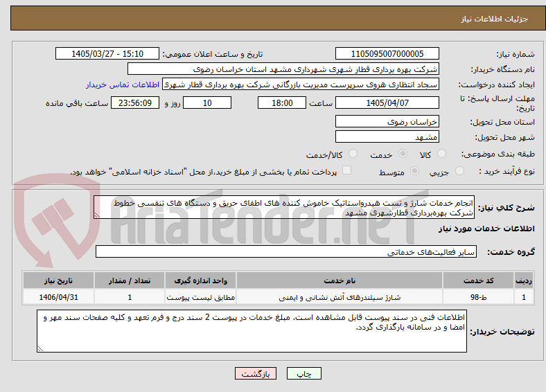Select the متوسط purchase type radio
Screen dimensions: 546x392
click(415, 170)
